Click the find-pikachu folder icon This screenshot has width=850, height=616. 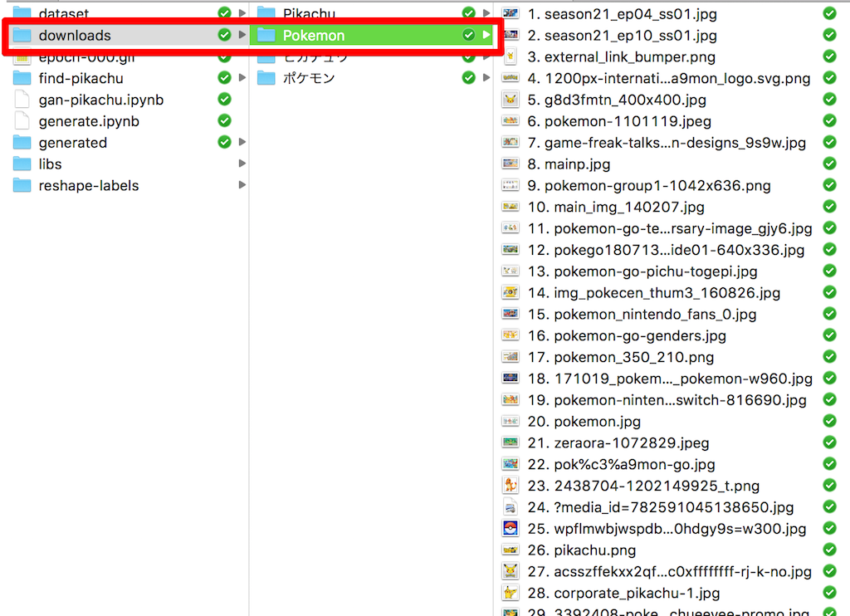coord(22,78)
